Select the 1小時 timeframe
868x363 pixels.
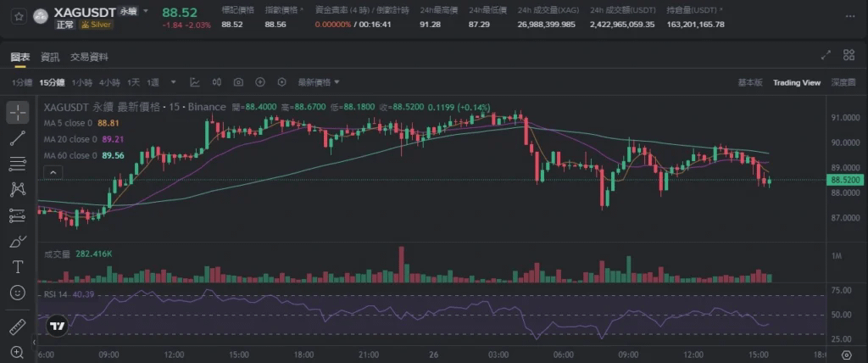(x=82, y=82)
